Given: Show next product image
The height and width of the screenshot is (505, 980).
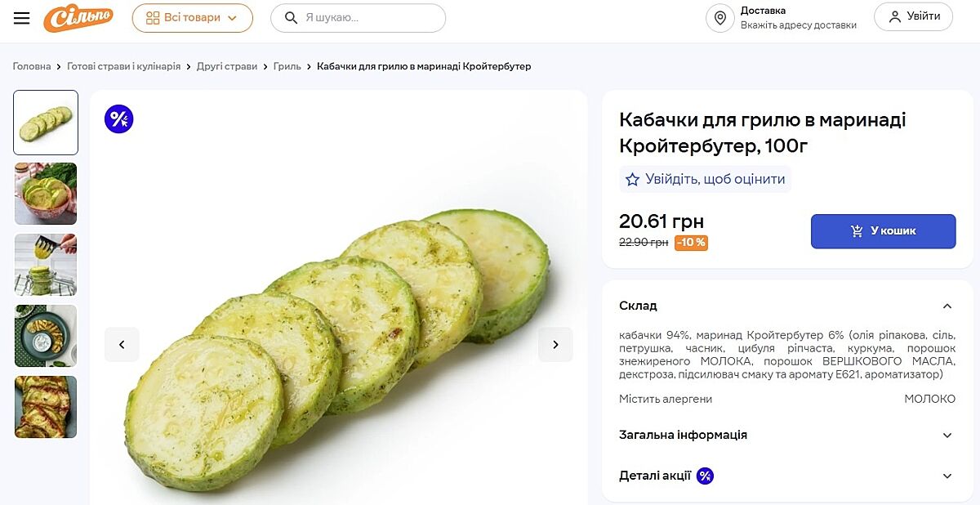Looking at the screenshot, I should tap(555, 344).
